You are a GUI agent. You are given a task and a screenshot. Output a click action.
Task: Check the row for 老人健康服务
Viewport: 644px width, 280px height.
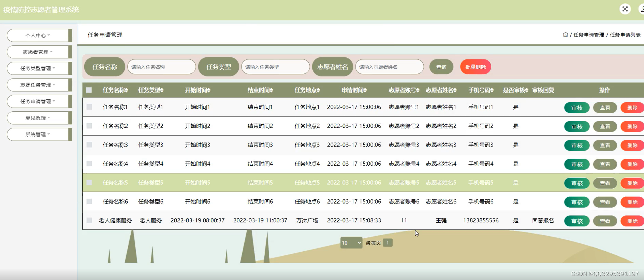pyautogui.click(x=89, y=220)
